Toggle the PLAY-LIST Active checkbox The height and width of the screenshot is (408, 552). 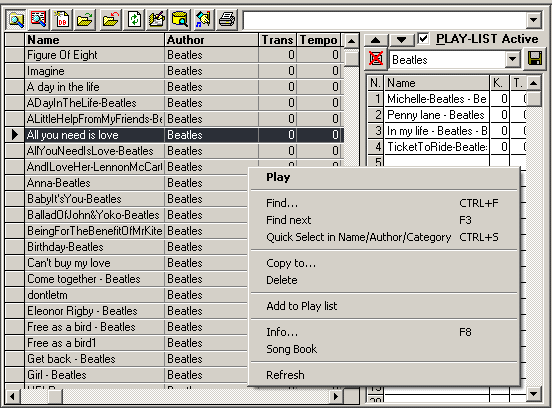click(424, 39)
